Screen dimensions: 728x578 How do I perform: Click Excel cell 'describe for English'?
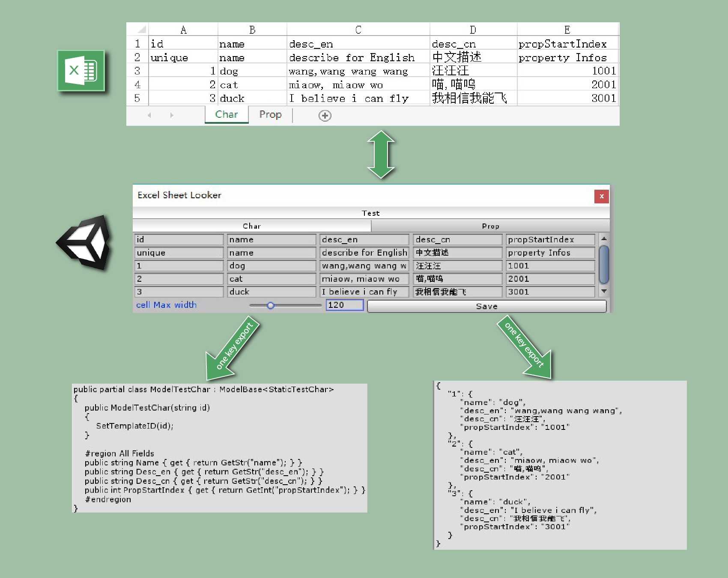358,57
